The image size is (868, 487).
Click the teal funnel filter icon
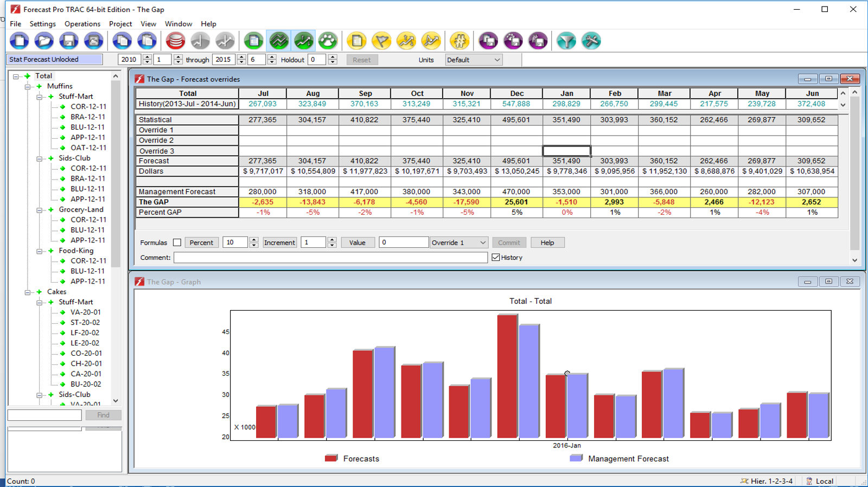566,41
